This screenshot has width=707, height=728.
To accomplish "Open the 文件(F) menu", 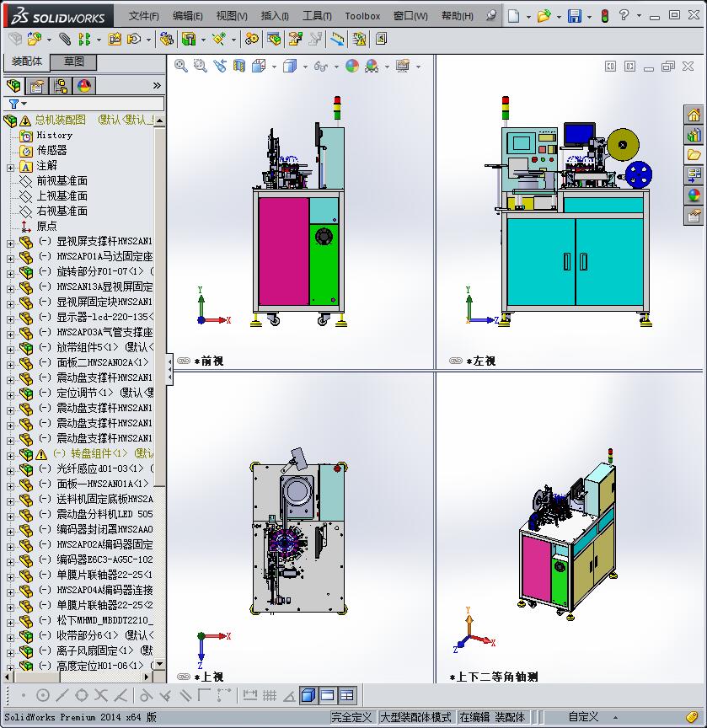I will tap(143, 16).
